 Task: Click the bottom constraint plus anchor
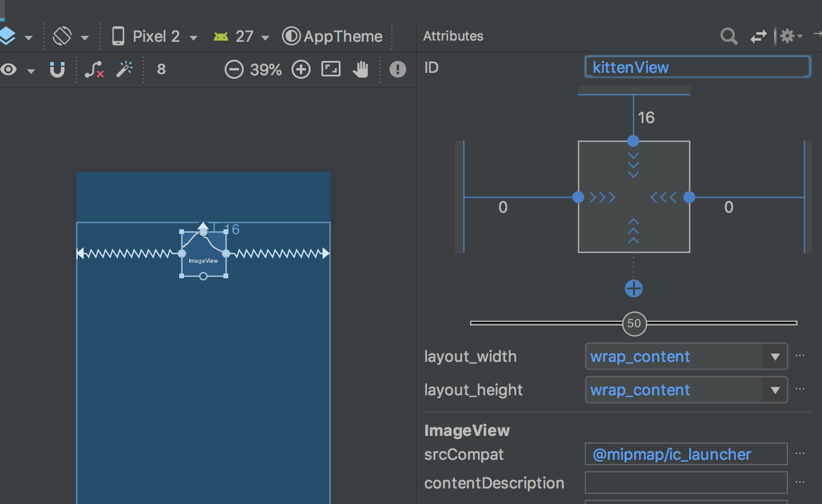(633, 288)
